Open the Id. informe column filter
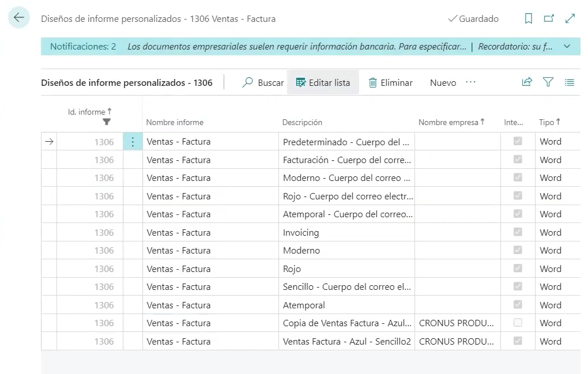The image size is (588, 374). tap(106, 122)
